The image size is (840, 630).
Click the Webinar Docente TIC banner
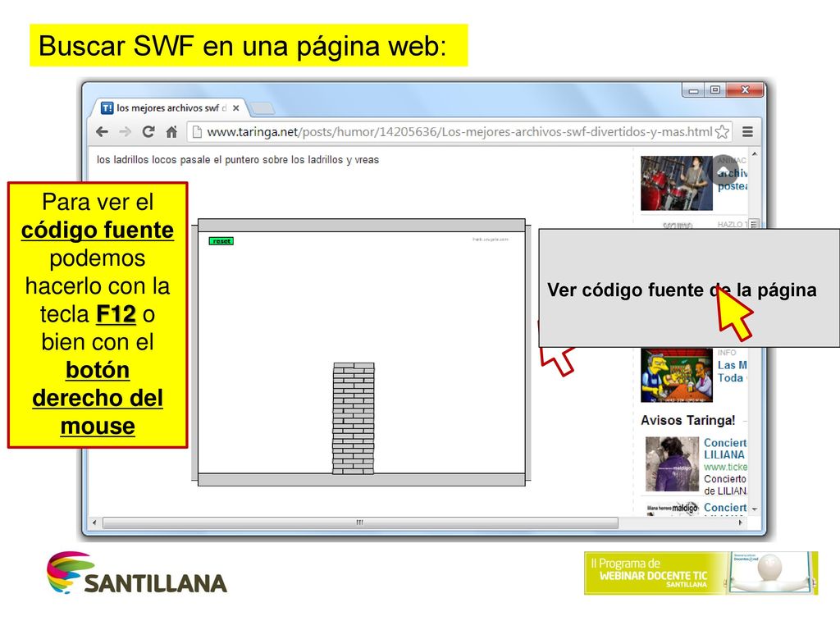coord(701,573)
